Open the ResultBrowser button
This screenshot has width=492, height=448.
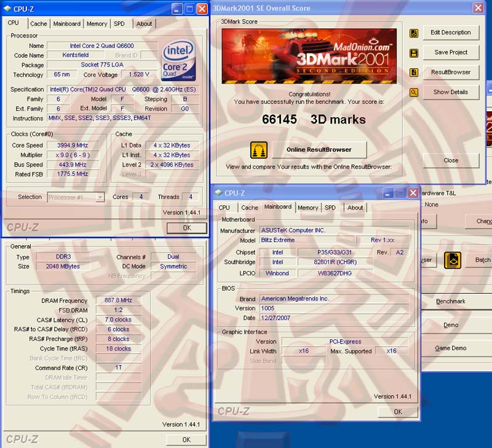click(451, 72)
